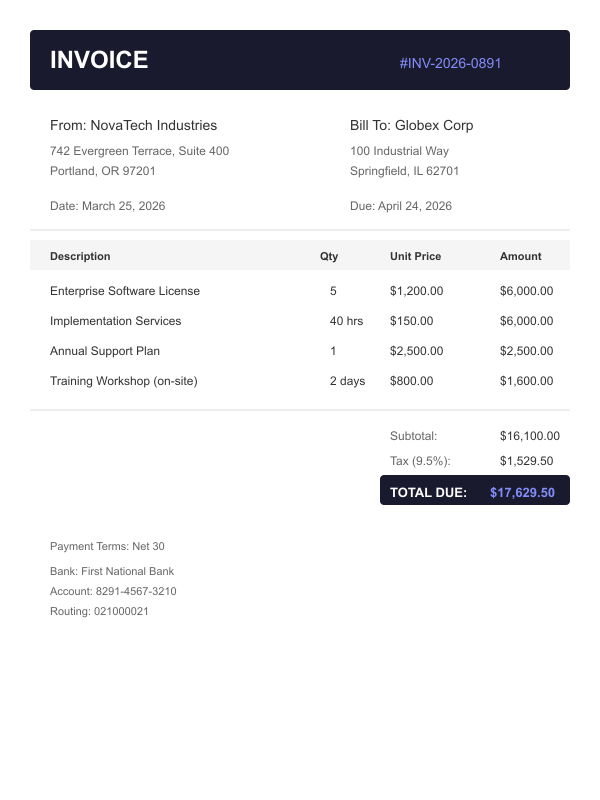Image resolution: width=600 pixels, height=800 pixels.
Task: Click the TOTAL DUE $17,629.50 box
Action: pyautogui.click(x=474, y=492)
